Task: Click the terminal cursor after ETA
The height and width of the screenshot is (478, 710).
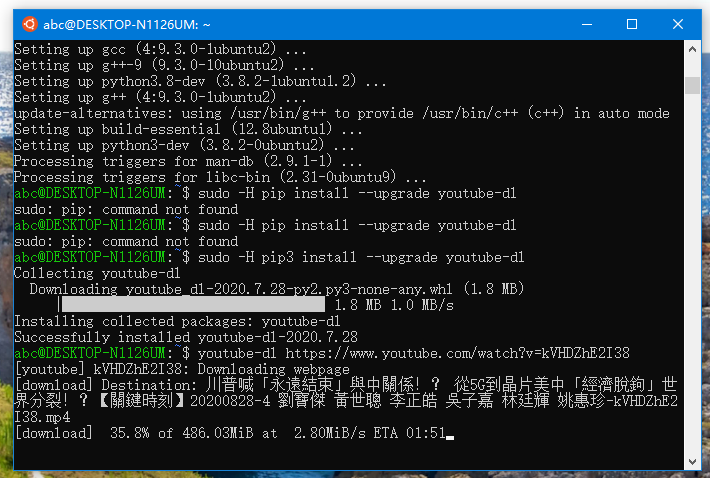Action: coord(450,437)
